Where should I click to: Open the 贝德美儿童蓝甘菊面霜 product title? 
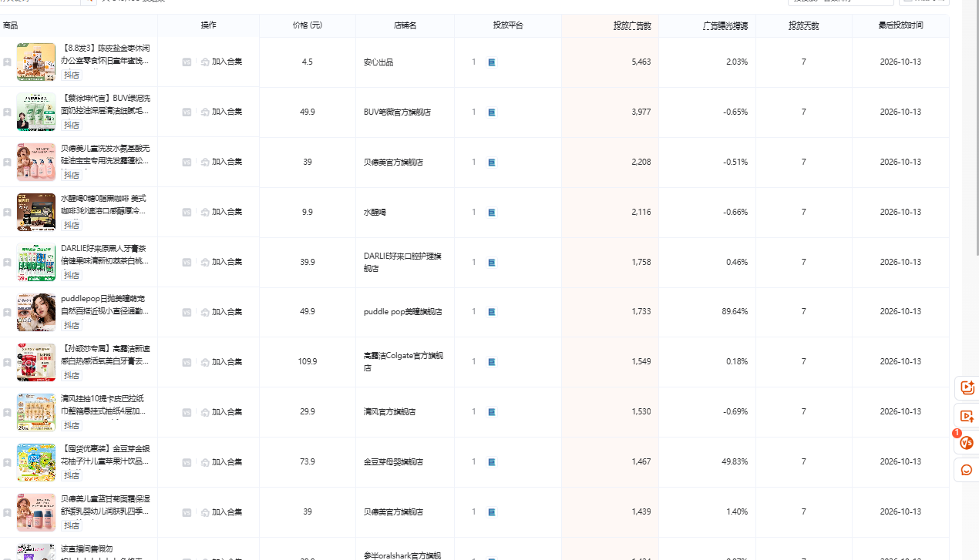click(x=106, y=505)
